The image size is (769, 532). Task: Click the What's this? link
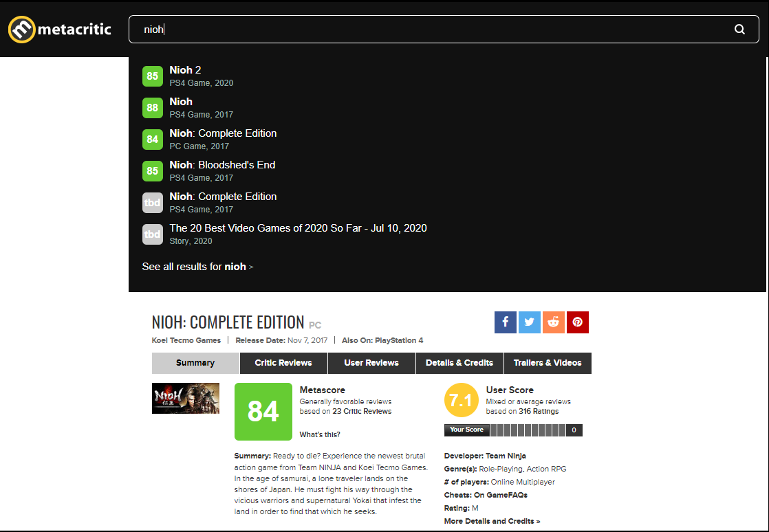pos(320,434)
